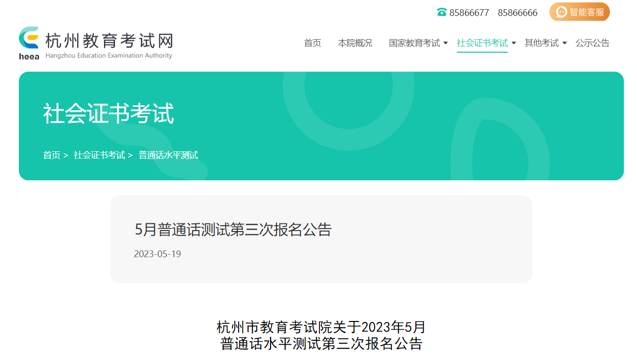The image size is (637, 364).
Task: Click the robot icon in 智能客服 button
Action: coord(561,12)
